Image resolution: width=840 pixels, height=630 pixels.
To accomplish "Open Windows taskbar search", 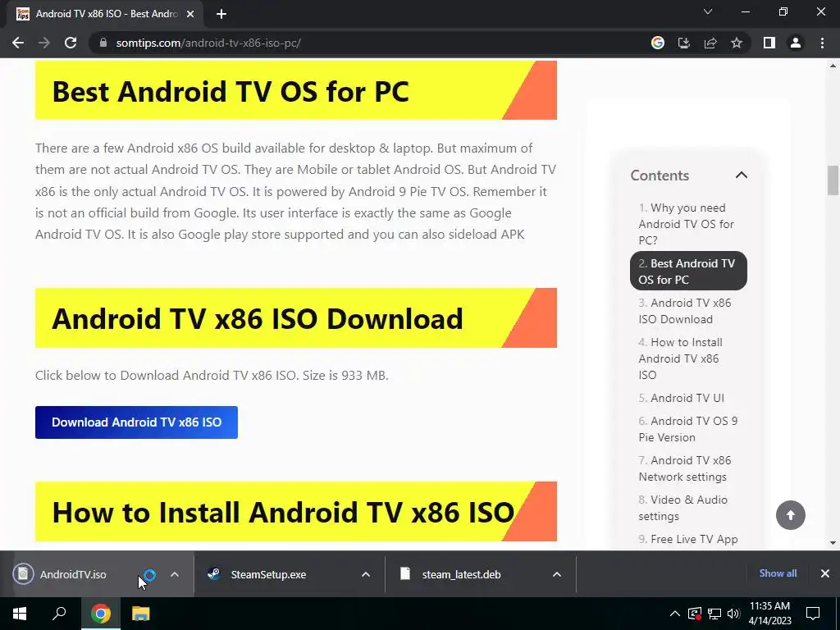I will tap(59, 614).
